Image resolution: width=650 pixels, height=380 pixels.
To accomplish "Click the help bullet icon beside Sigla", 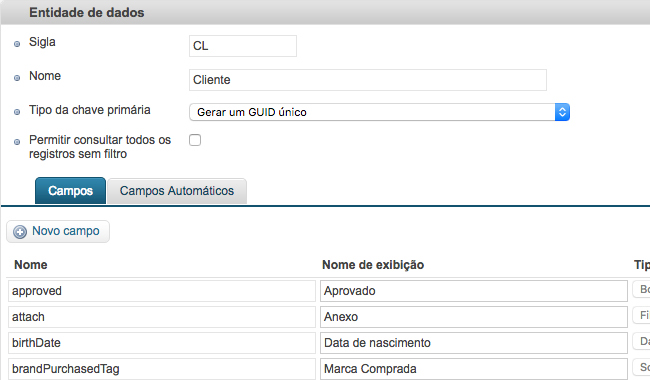I will coord(17,44).
